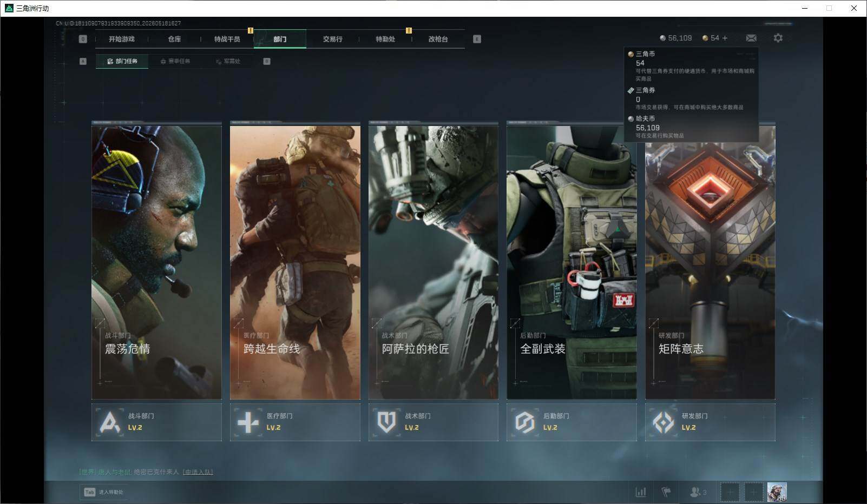
Task: Click the player avatar portrait
Action: pos(777,492)
